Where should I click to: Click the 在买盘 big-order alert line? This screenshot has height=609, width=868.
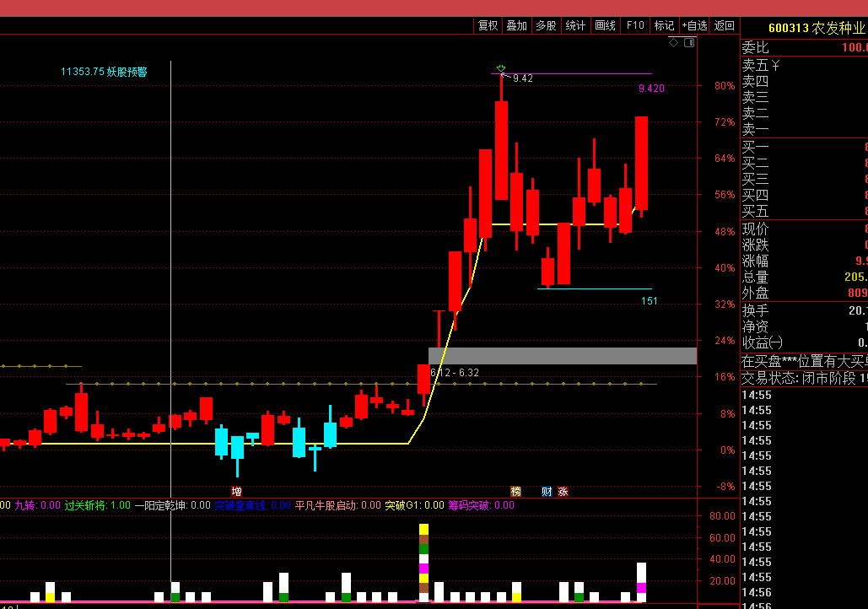click(x=805, y=362)
